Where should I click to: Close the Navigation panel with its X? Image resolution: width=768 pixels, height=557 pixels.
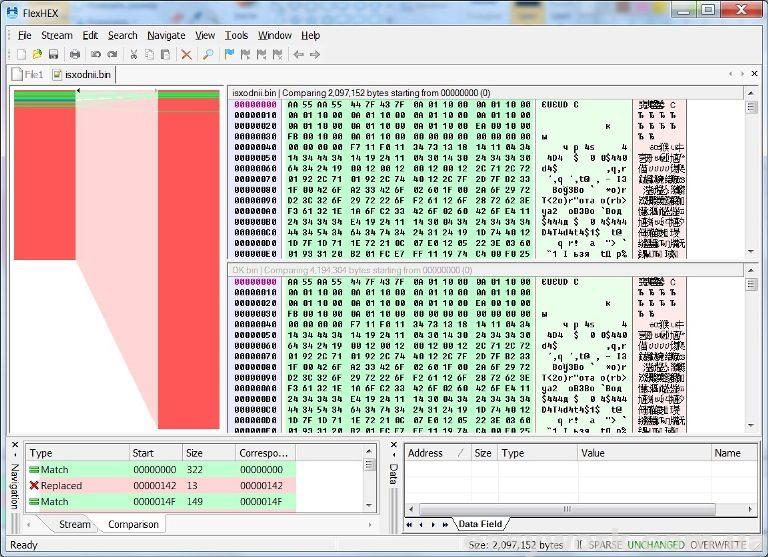[15, 445]
